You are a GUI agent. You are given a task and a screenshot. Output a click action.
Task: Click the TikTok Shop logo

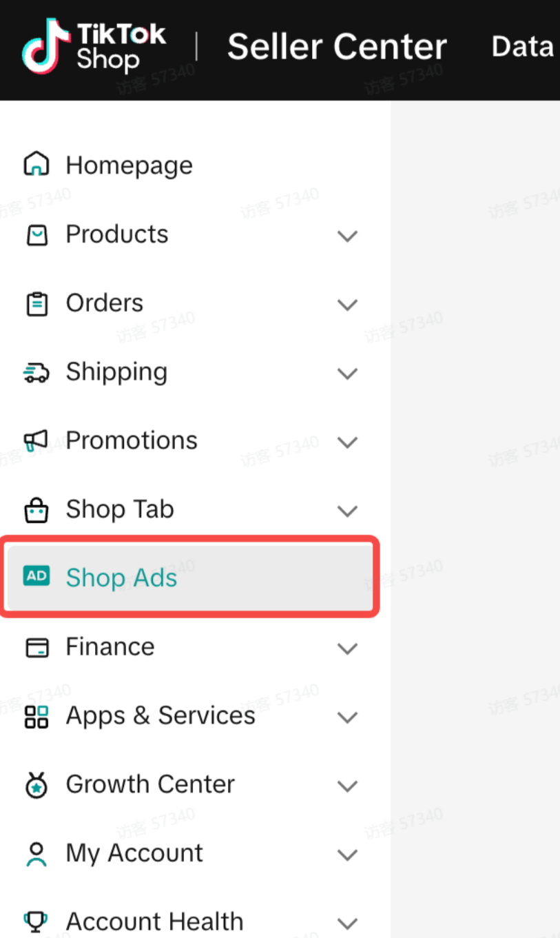coord(94,46)
